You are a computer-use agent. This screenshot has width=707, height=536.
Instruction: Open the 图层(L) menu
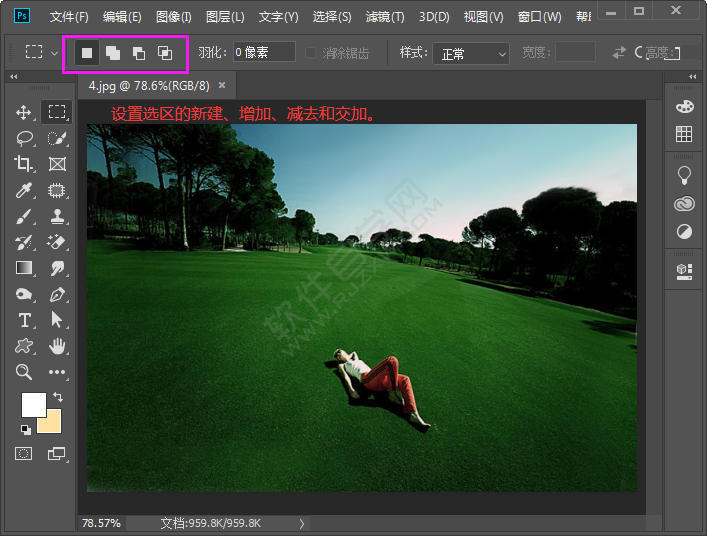[x=225, y=17]
